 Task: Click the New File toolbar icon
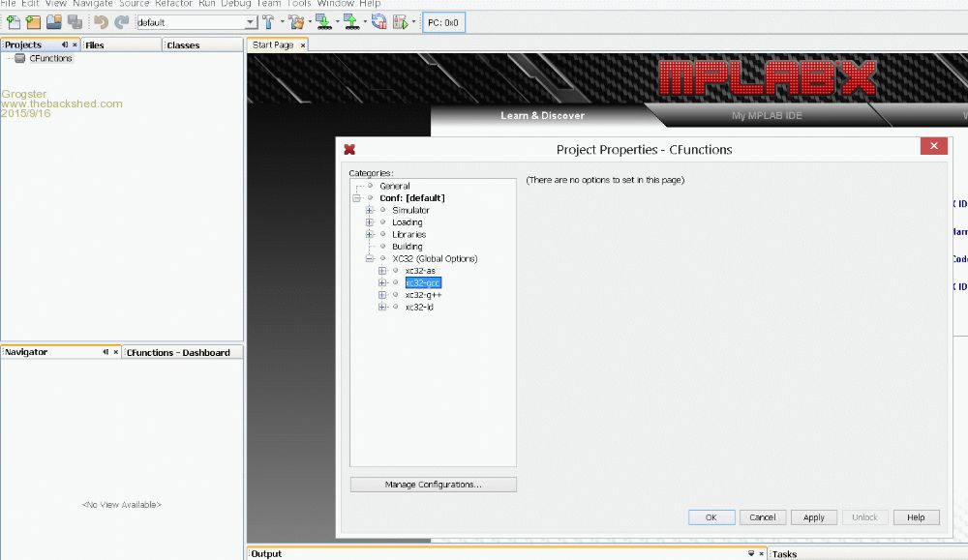point(13,21)
